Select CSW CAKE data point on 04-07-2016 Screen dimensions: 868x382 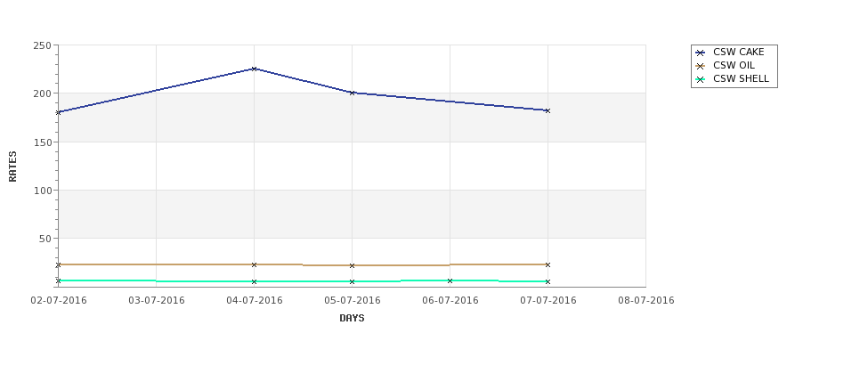pyautogui.click(x=254, y=69)
